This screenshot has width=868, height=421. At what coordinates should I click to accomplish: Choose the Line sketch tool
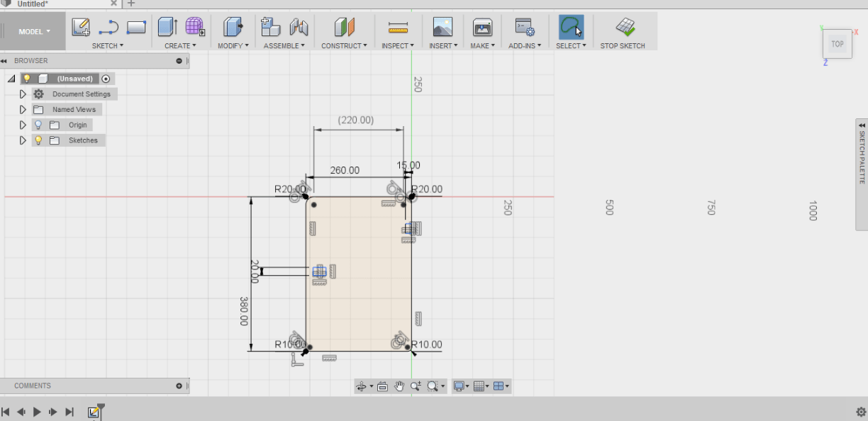pyautogui.click(x=108, y=28)
